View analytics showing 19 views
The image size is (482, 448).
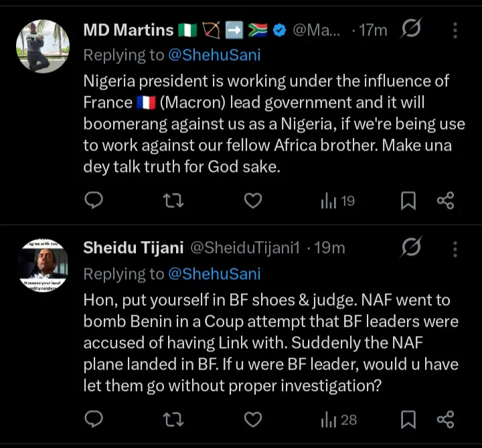tap(337, 201)
